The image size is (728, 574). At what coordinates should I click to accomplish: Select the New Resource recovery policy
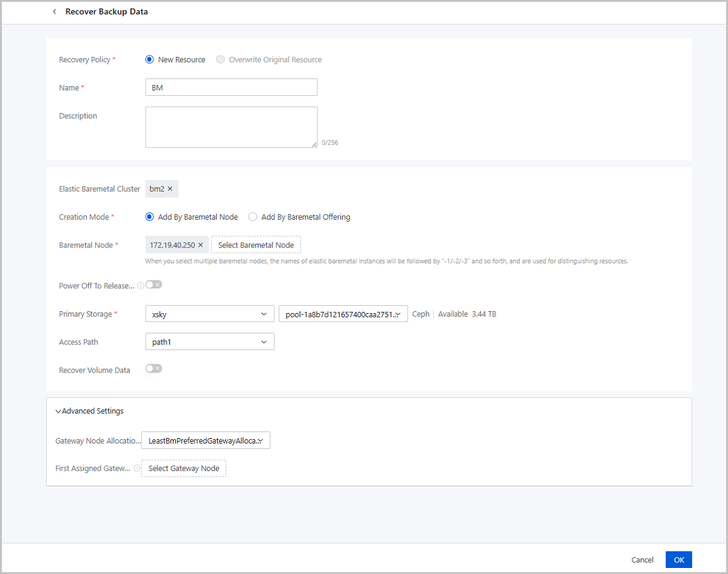point(149,59)
